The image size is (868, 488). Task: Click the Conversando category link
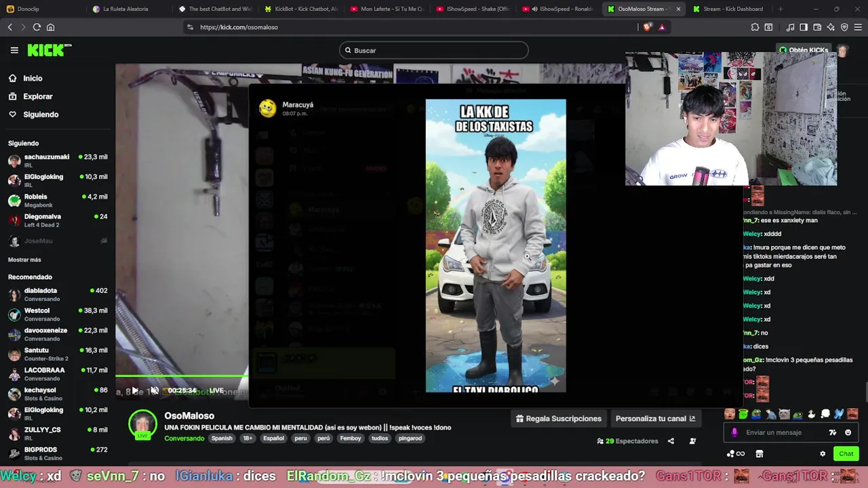click(x=184, y=439)
